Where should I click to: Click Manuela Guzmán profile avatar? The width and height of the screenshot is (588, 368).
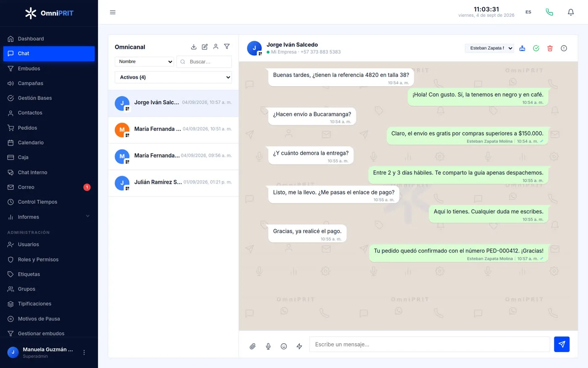pyautogui.click(x=13, y=352)
